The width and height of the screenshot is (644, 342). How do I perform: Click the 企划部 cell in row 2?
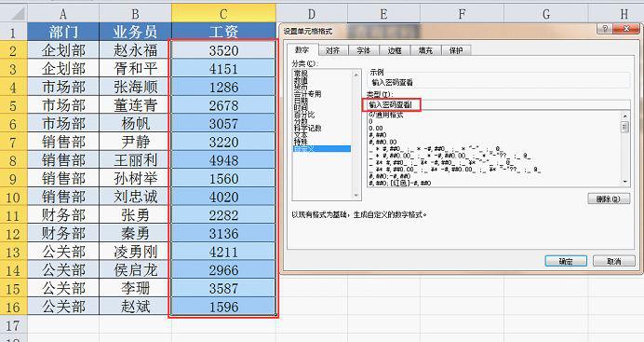coord(63,50)
